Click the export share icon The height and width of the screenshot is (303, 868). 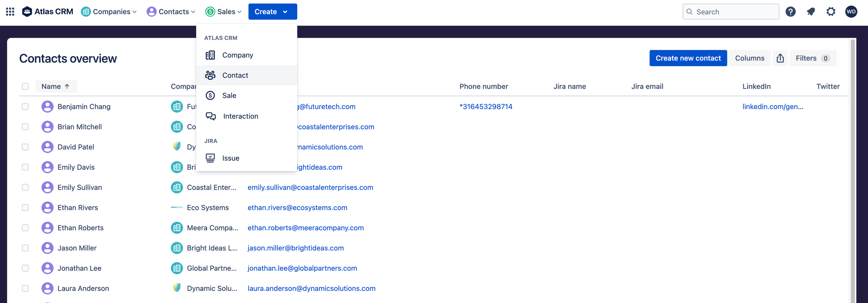[780, 58]
